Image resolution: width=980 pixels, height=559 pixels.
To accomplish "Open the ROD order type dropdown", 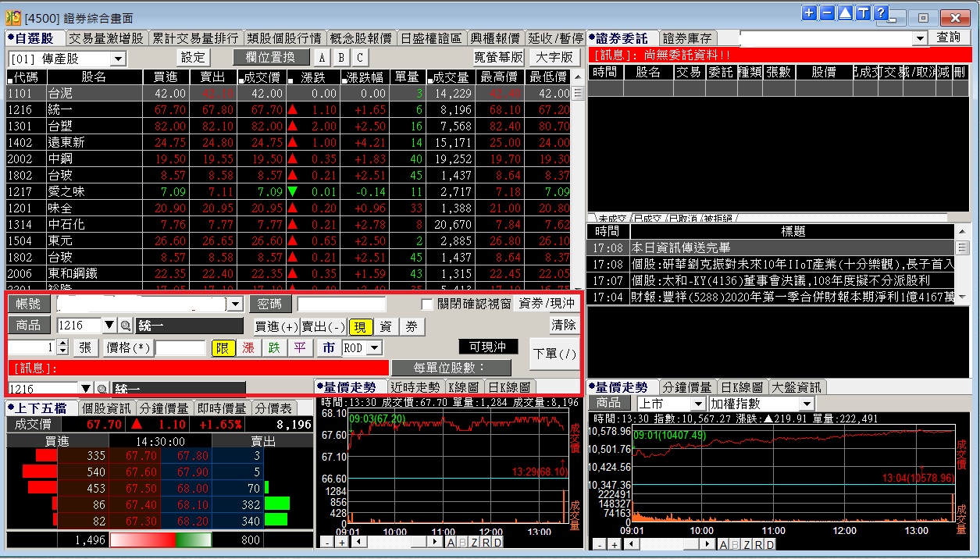I will point(375,348).
